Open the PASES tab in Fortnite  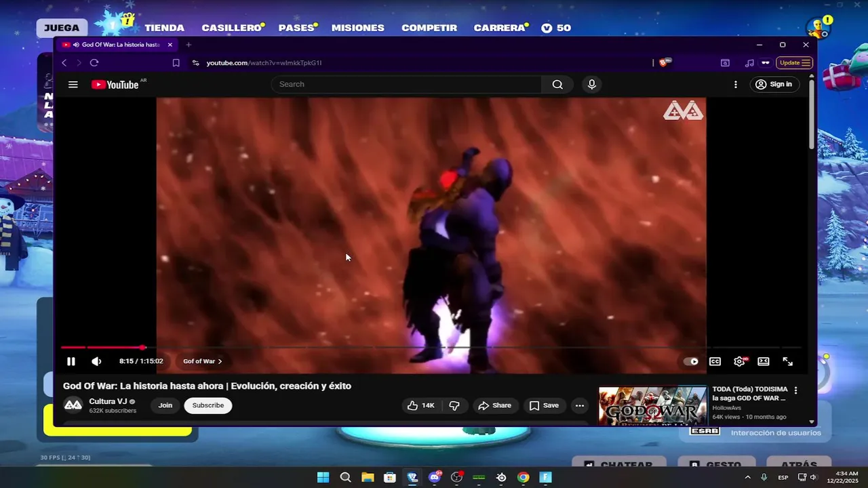[x=297, y=28]
